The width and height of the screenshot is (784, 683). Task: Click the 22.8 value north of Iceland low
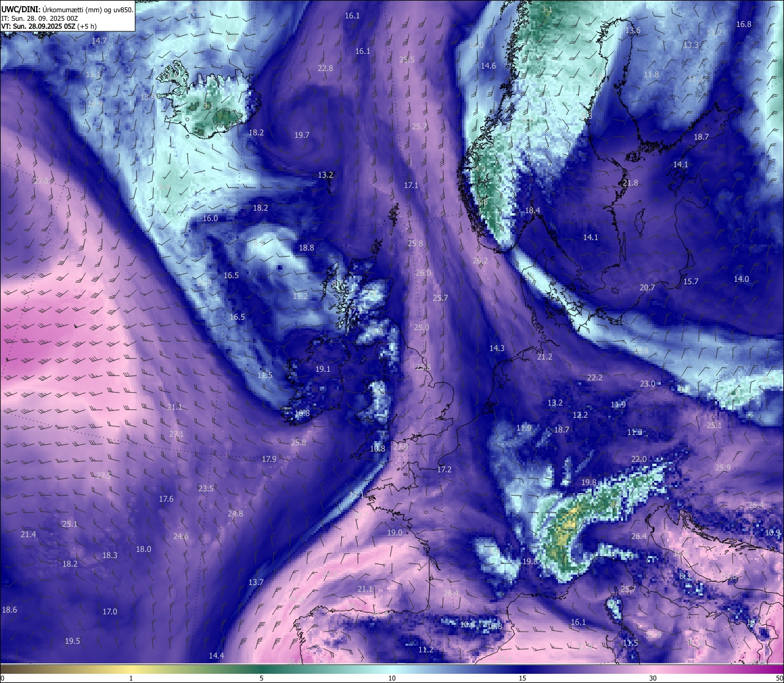coord(325,68)
